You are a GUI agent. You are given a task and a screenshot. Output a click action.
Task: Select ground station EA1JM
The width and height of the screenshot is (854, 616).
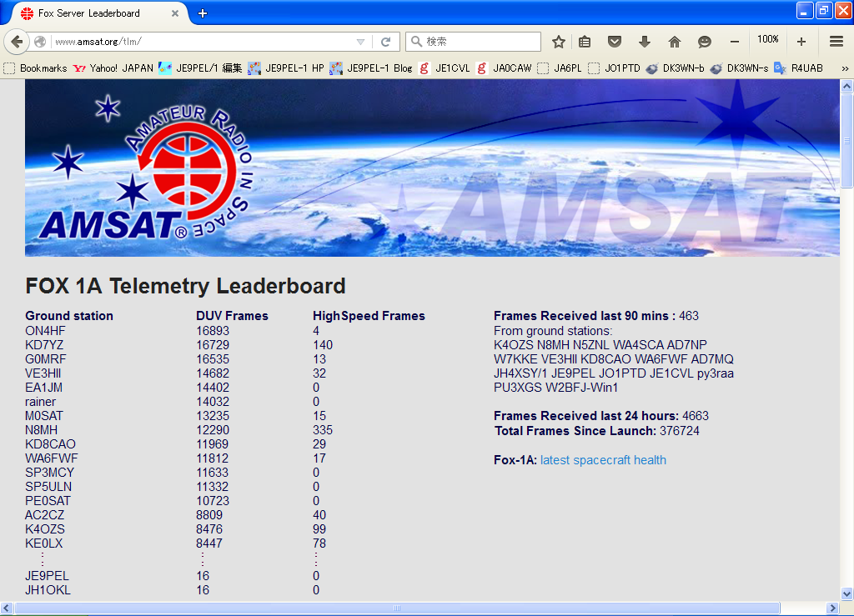point(43,388)
